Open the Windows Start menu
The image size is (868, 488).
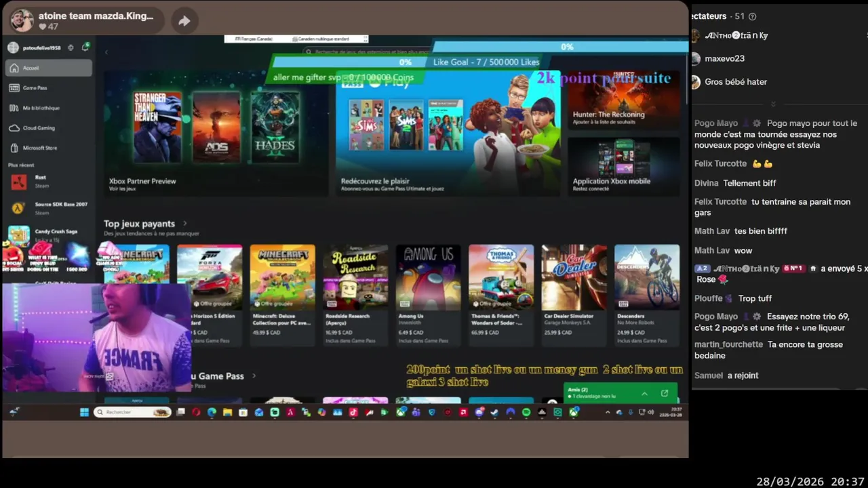pyautogui.click(x=85, y=412)
